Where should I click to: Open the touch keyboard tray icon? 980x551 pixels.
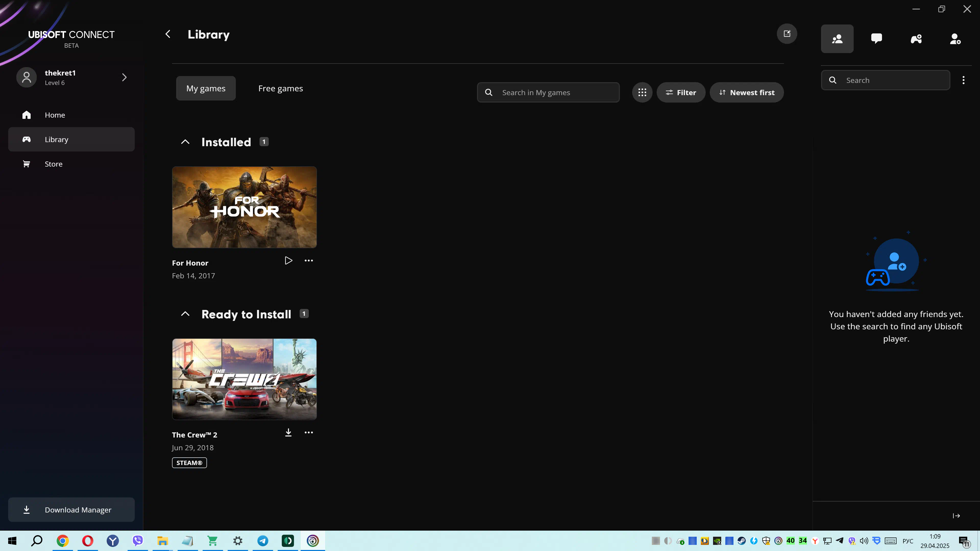pyautogui.click(x=891, y=541)
